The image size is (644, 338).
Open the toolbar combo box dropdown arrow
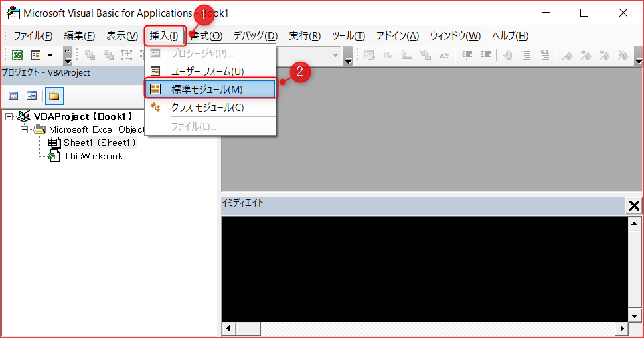(335, 55)
